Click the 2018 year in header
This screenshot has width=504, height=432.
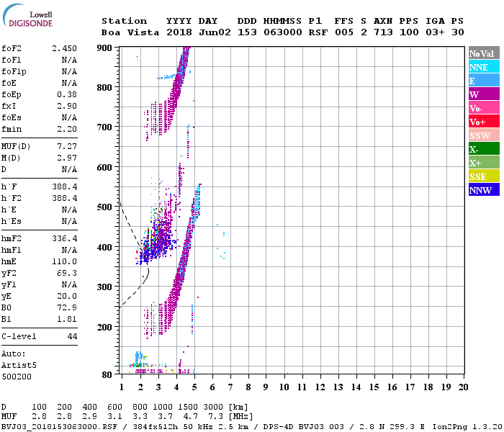pyautogui.click(x=179, y=32)
